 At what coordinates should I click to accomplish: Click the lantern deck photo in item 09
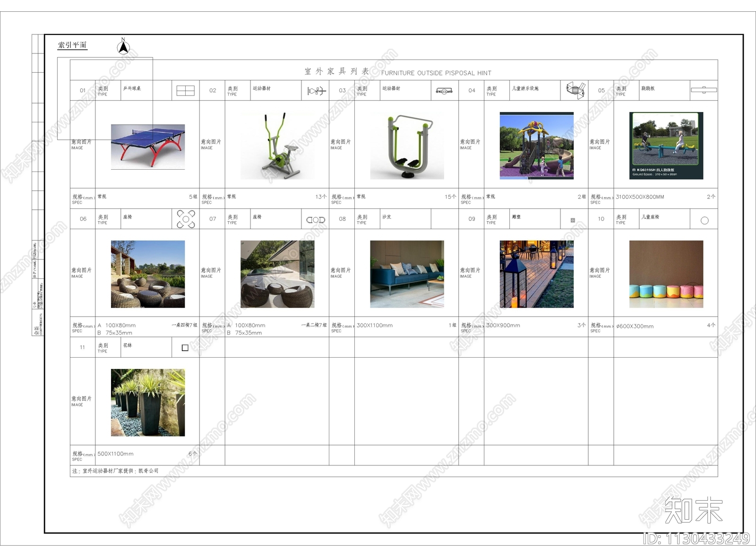[x=537, y=274]
